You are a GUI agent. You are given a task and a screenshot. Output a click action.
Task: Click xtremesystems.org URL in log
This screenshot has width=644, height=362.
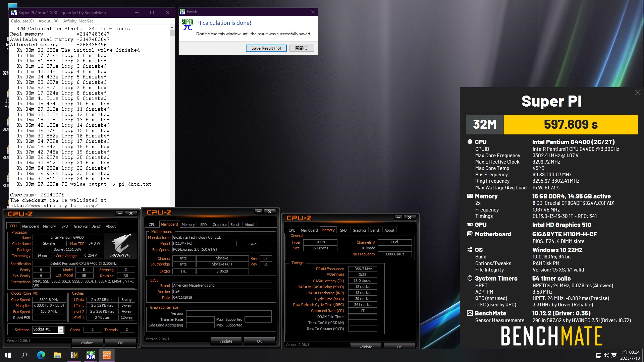coord(54,205)
